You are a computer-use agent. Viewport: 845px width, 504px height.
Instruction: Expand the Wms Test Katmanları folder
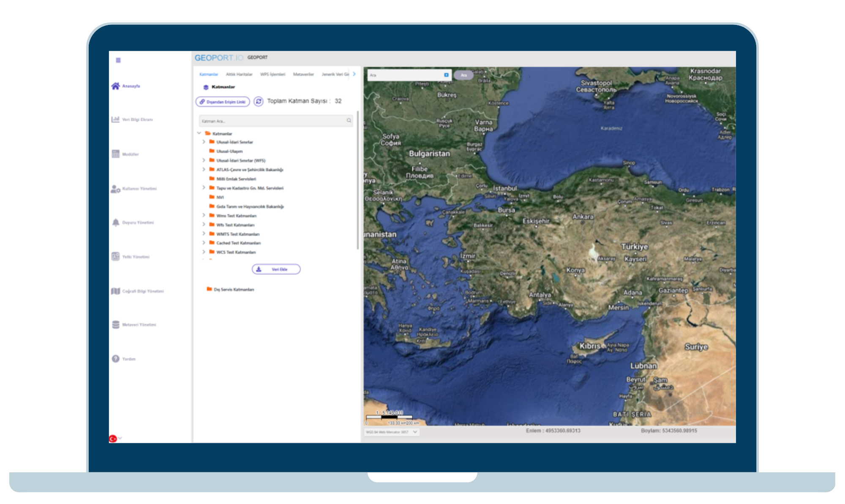pyautogui.click(x=204, y=216)
